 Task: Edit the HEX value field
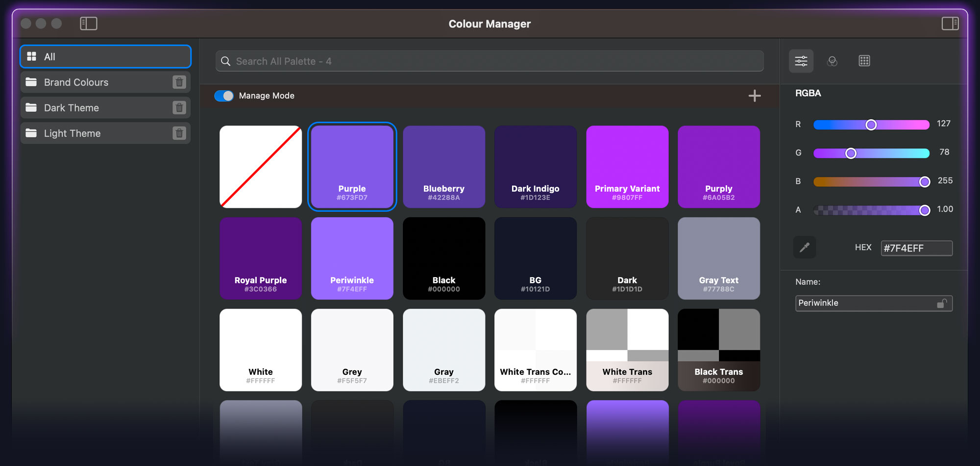(916, 248)
